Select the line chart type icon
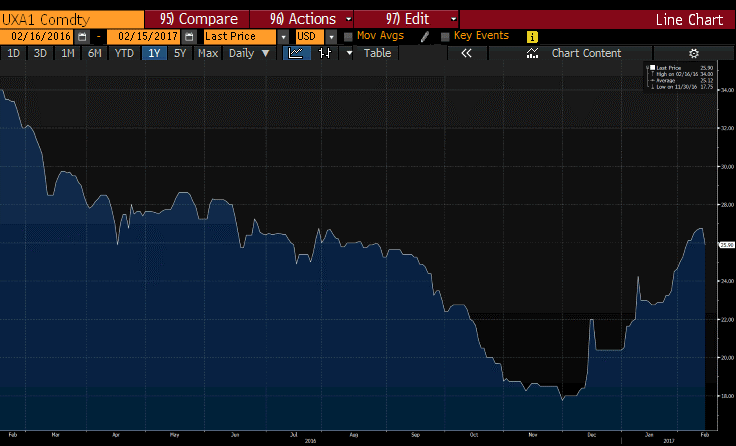The image size is (736, 446). pos(296,53)
